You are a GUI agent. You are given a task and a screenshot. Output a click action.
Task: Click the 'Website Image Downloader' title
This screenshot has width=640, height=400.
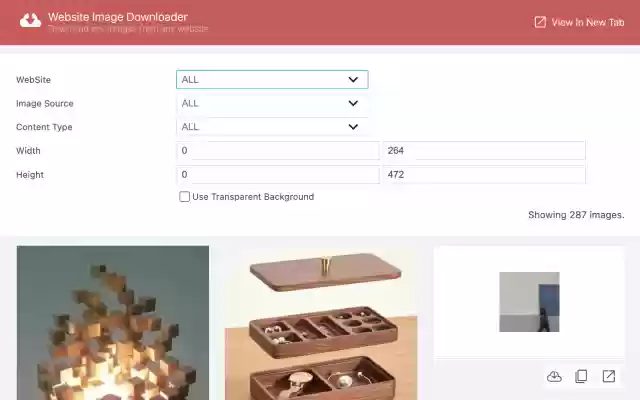point(118,17)
